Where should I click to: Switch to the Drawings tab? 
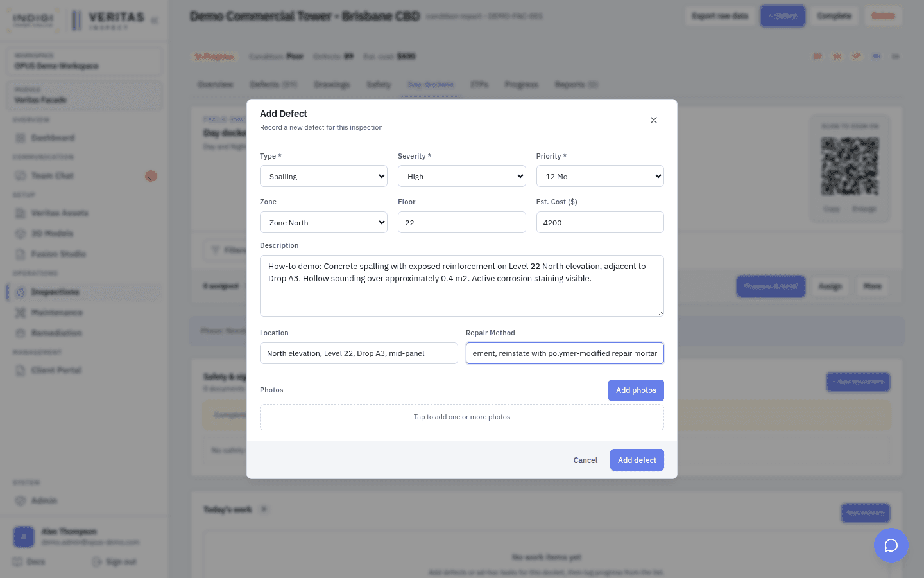click(x=332, y=85)
